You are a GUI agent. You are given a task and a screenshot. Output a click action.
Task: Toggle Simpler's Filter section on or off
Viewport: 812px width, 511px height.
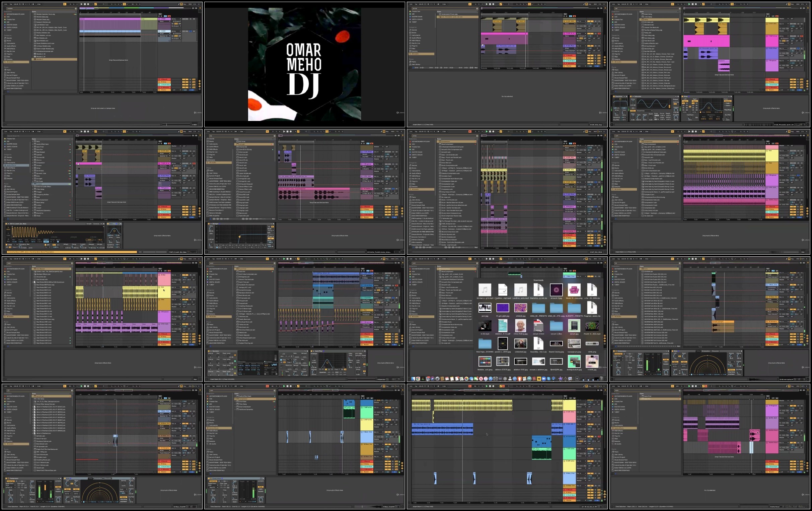click(x=6, y=245)
